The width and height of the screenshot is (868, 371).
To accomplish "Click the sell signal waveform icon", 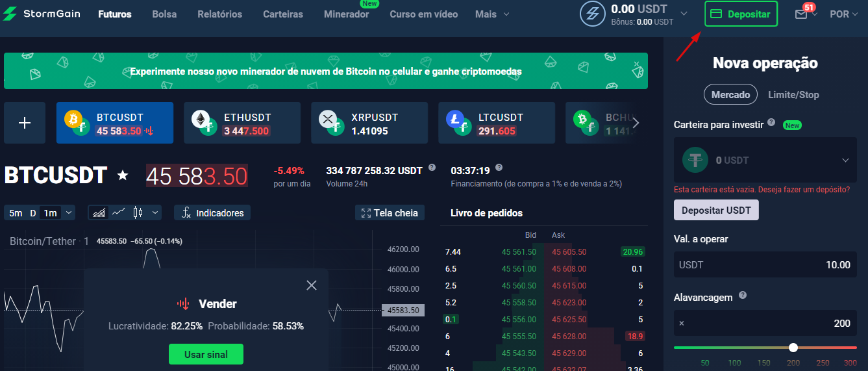I will [x=183, y=303].
